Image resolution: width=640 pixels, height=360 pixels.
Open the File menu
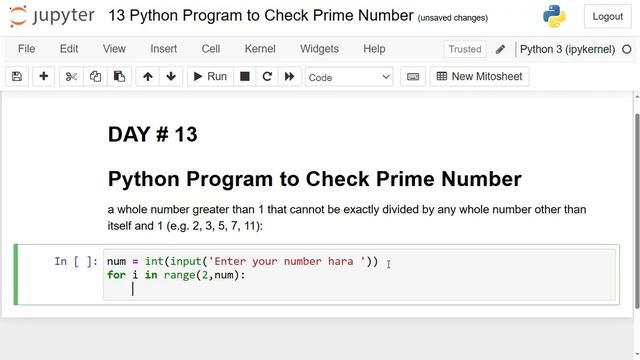click(27, 49)
